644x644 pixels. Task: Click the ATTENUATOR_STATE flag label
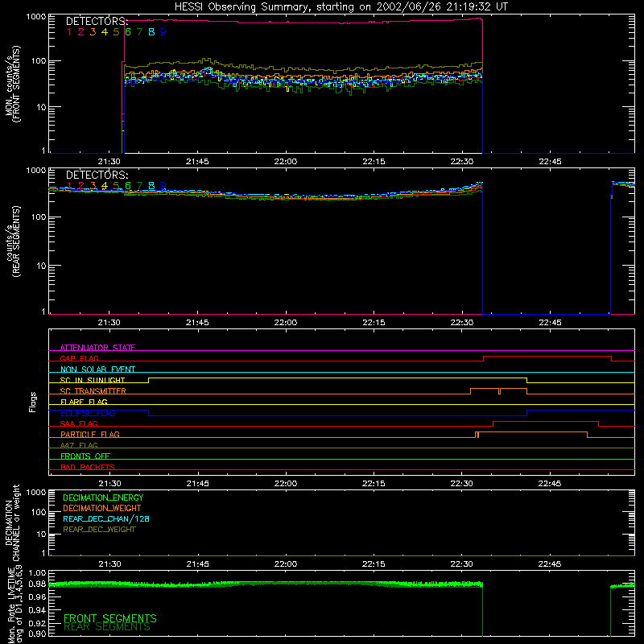point(97,348)
